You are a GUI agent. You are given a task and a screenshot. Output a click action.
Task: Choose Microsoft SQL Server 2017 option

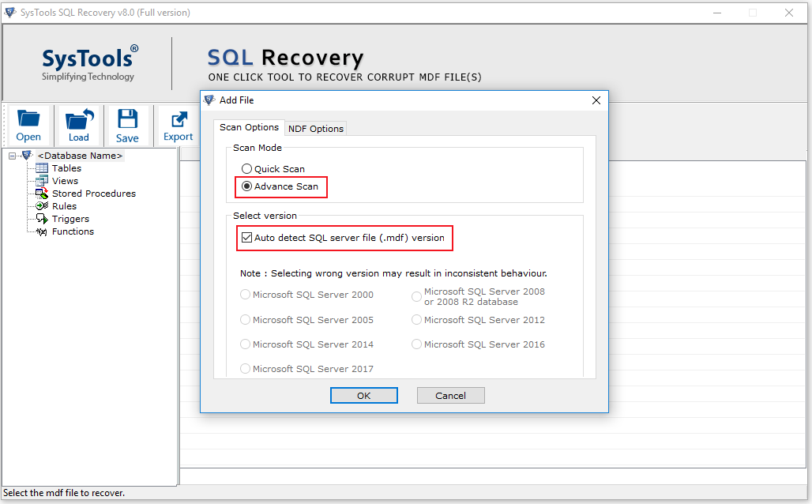245,368
